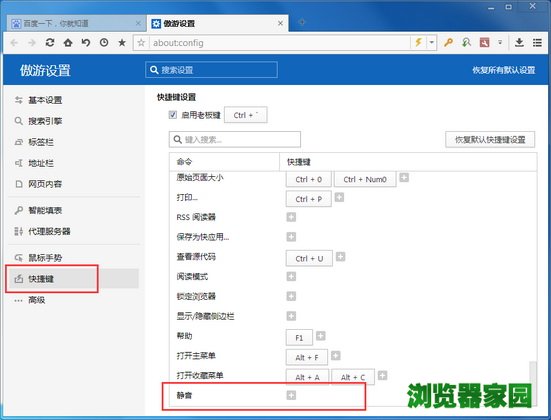This screenshot has width=551, height=420.
Task: Close the 傲游设置 tab
Action: pyautogui.click(x=280, y=23)
